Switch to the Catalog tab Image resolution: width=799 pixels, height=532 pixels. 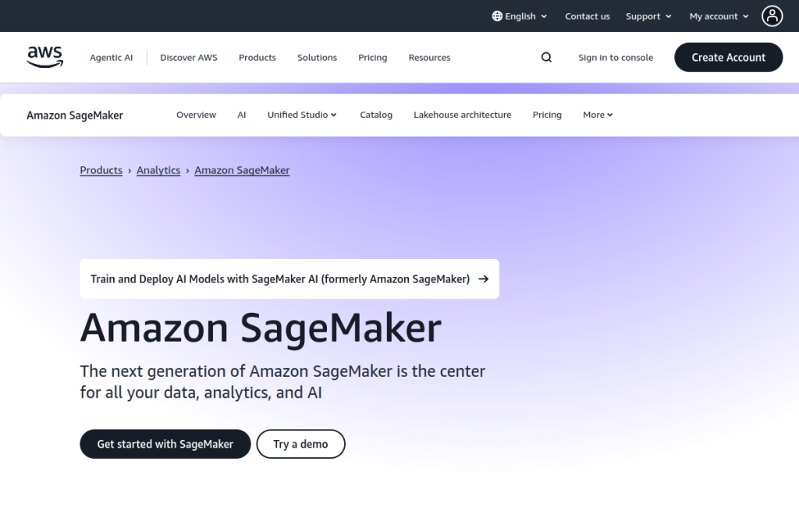pyautogui.click(x=376, y=115)
